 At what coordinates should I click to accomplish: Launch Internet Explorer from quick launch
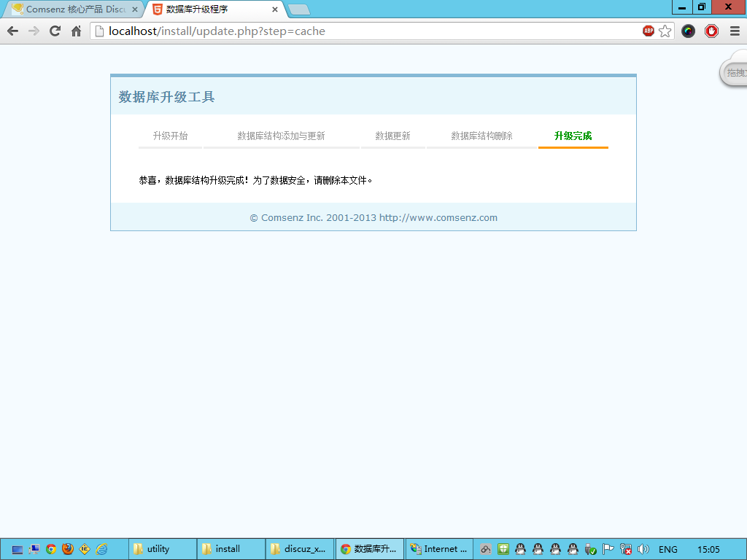click(x=101, y=549)
